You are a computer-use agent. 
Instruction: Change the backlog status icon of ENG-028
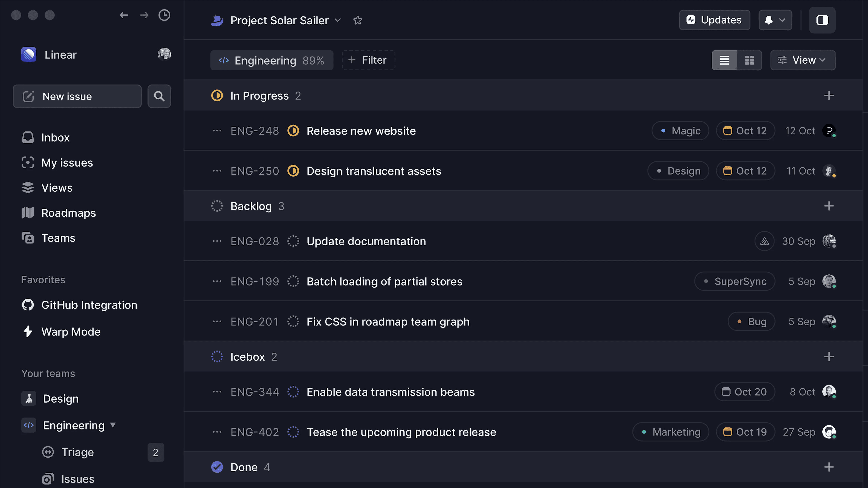pos(293,241)
